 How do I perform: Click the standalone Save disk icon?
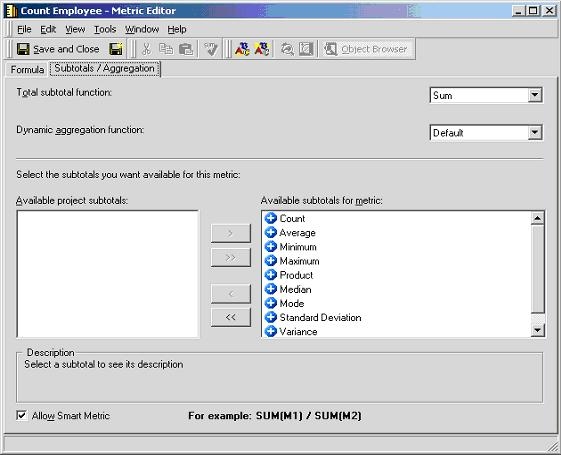tap(116, 49)
